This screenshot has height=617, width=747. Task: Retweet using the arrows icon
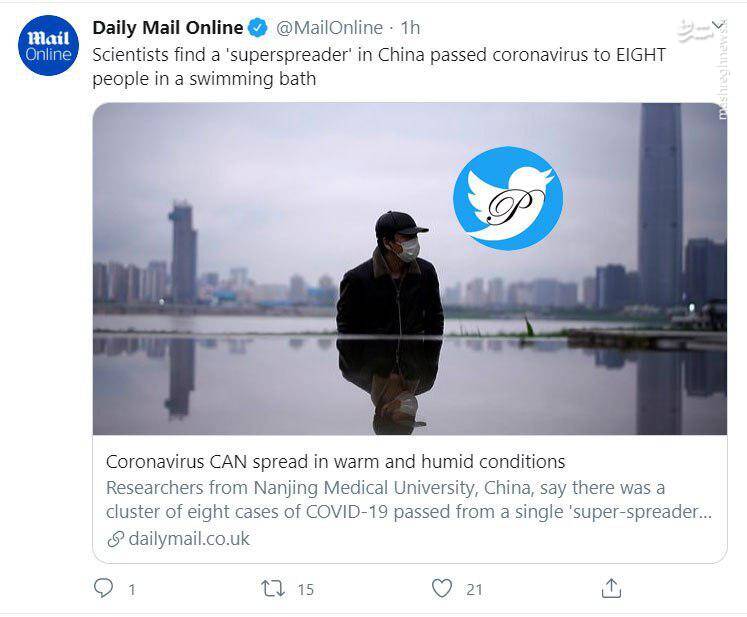pos(273,588)
